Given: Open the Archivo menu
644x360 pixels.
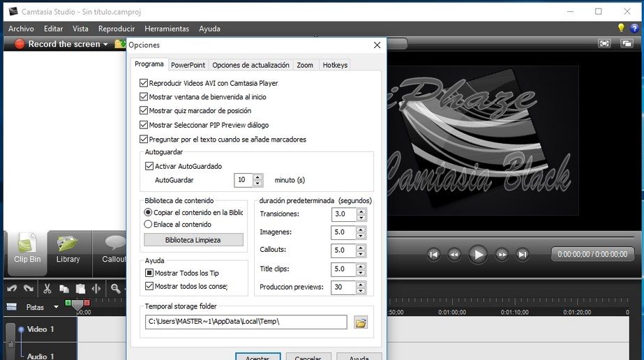Looking at the screenshot, I should (21, 29).
